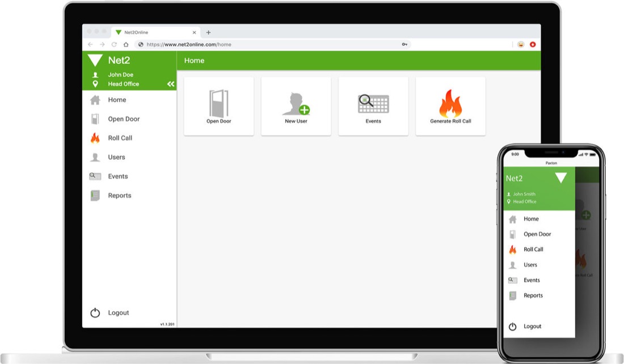
Task: Tap Home in the phone menu
Action: pos(531,219)
